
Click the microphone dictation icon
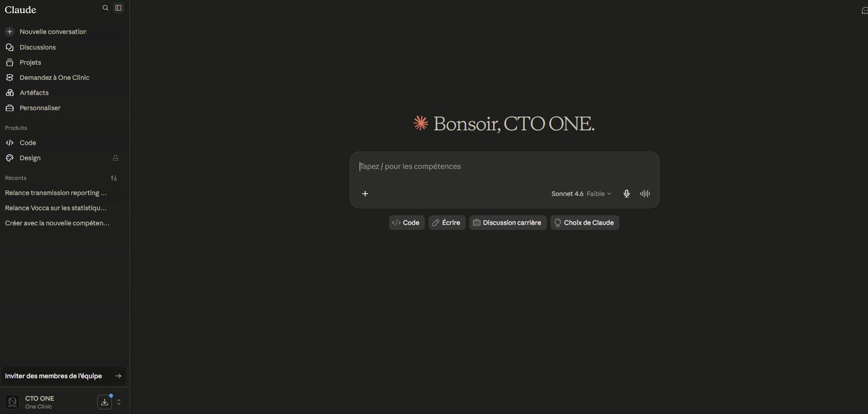pyautogui.click(x=626, y=194)
